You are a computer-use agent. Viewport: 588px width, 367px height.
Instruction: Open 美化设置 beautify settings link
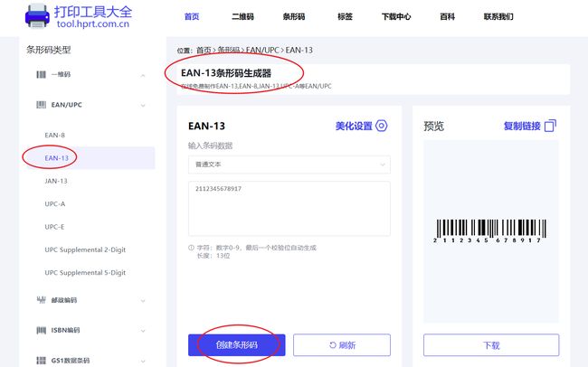coord(354,126)
